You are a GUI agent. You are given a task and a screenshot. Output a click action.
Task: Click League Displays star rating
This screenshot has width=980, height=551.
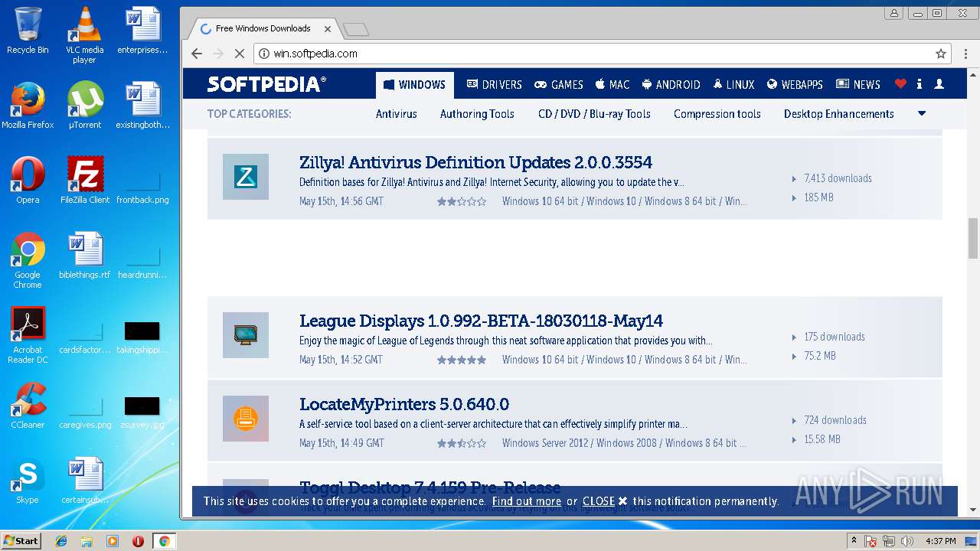pos(461,360)
